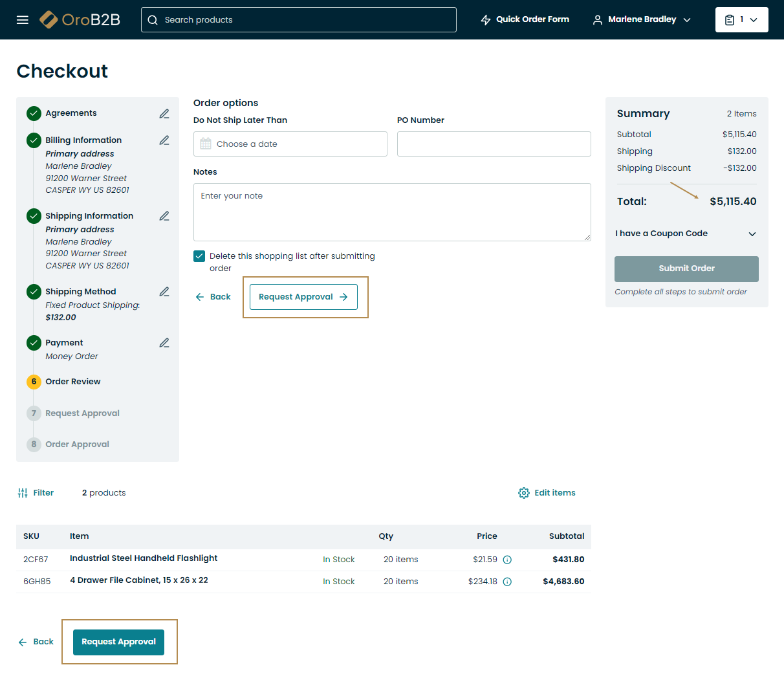Open the Filter options icon
The width and height of the screenshot is (784, 678).
click(x=23, y=493)
